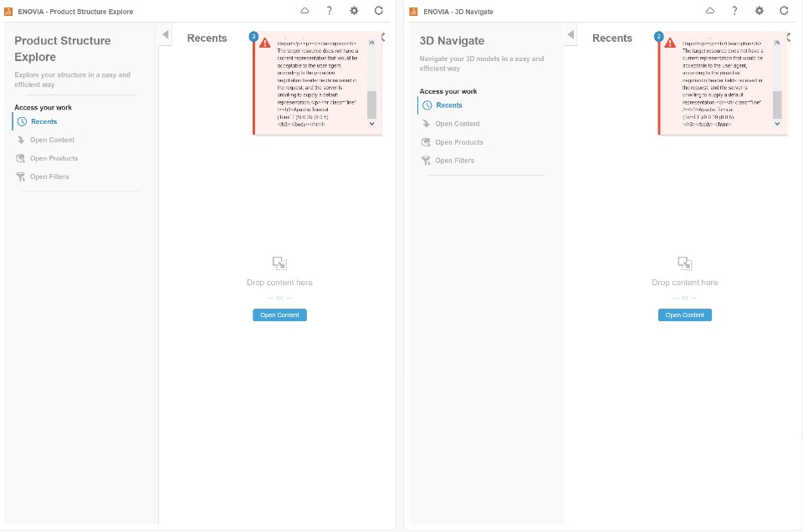Click the scrollbar thumb in 3D Navigate error message
Viewport: 803px width, 532px height.
[x=777, y=105]
